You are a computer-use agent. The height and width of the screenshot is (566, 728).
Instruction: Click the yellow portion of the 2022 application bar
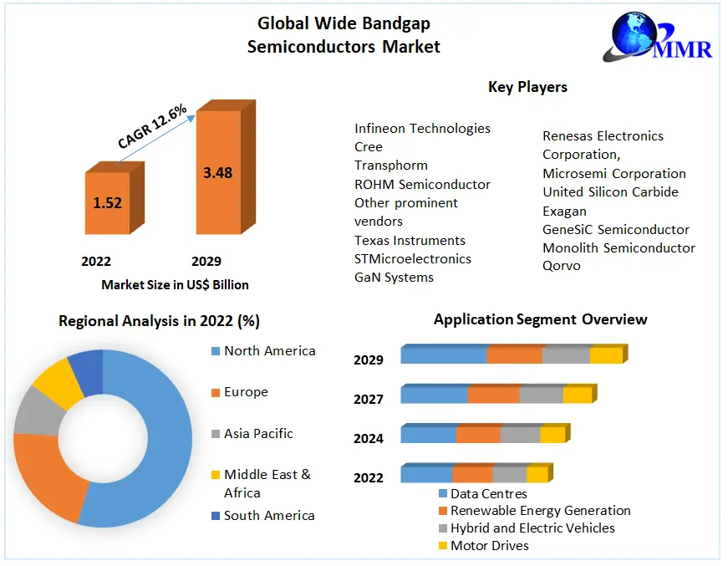537,475
